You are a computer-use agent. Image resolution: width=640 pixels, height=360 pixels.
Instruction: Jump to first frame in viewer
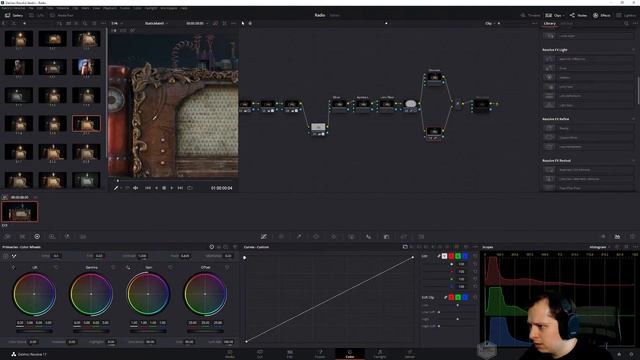click(x=148, y=188)
